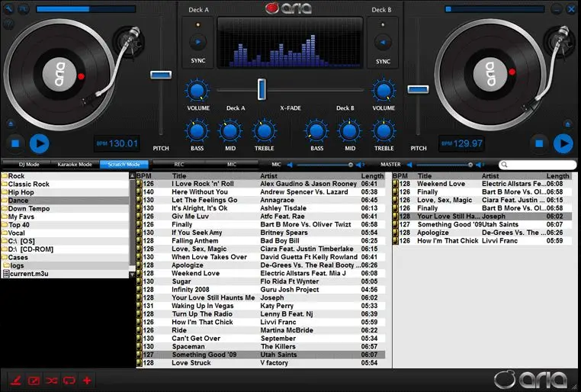Click the Deck A VOLUME knob
Viewport: 581px width, 392px height.
(x=197, y=91)
